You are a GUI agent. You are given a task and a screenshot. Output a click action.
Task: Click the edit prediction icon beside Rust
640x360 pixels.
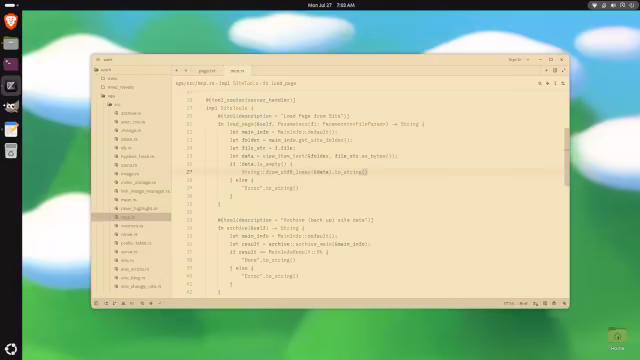pos(535,303)
